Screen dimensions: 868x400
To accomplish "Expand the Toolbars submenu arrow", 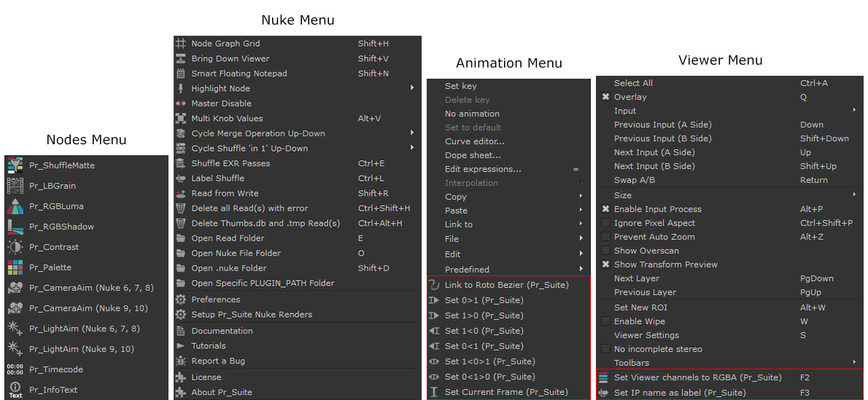I will point(854,363).
